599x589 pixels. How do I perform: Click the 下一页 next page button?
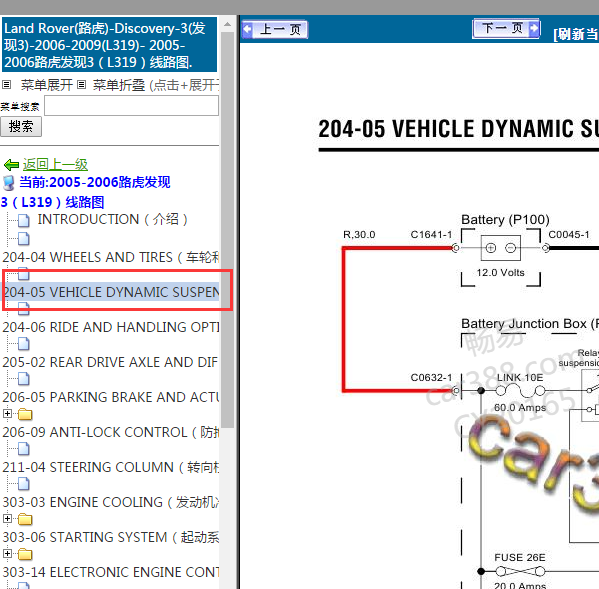pos(507,28)
